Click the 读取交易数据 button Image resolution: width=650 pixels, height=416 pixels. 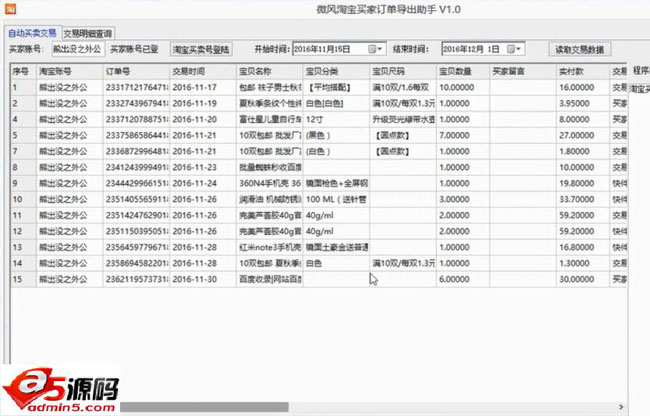pos(580,50)
